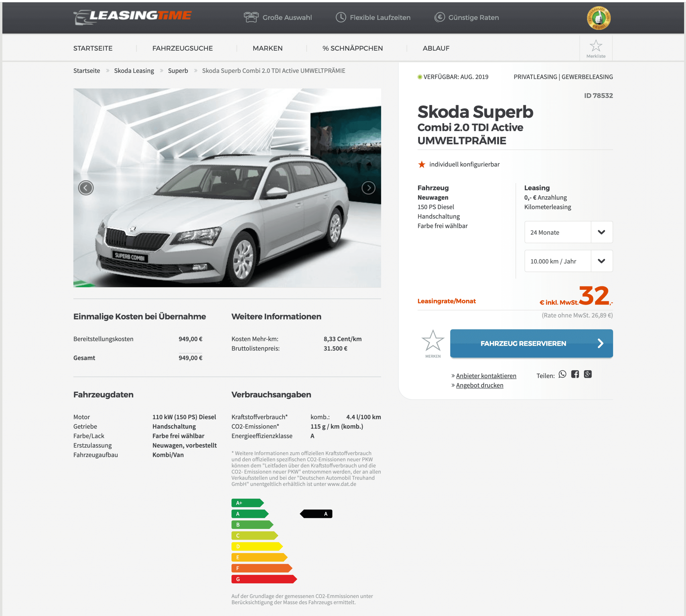Image resolution: width=686 pixels, height=616 pixels.
Task: Click Superb breadcrumb link
Action: (x=178, y=71)
